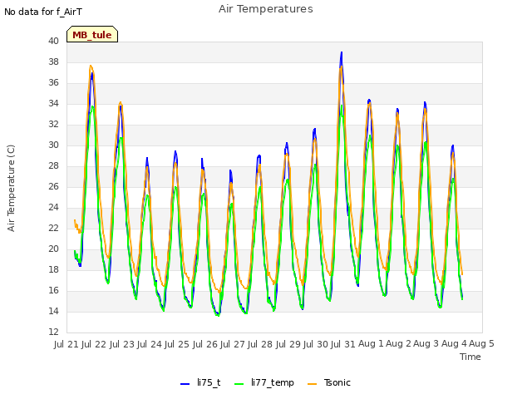Select the Tsonic legend label
532x399 pixels.
pyautogui.click(x=337, y=382)
